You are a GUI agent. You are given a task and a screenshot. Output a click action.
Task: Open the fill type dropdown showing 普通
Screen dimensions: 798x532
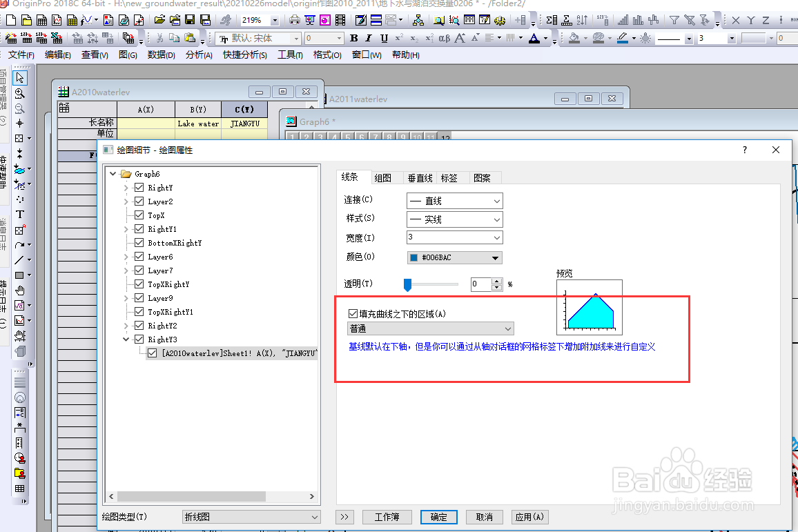coord(431,328)
